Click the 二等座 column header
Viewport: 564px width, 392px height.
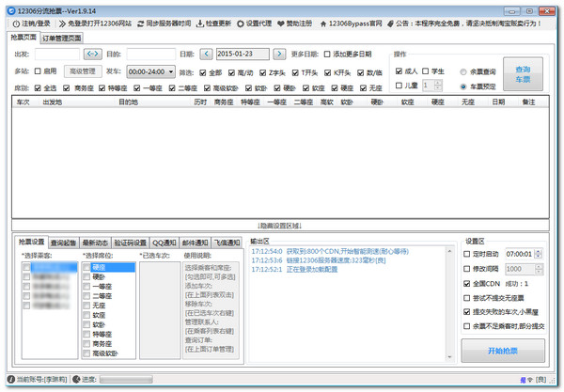coord(304,102)
